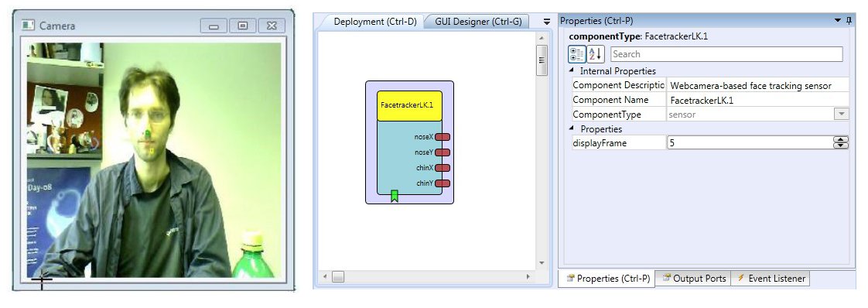Click the green nose tracking marker
The height and width of the screenshot is (308, 868).
[149, 134]
